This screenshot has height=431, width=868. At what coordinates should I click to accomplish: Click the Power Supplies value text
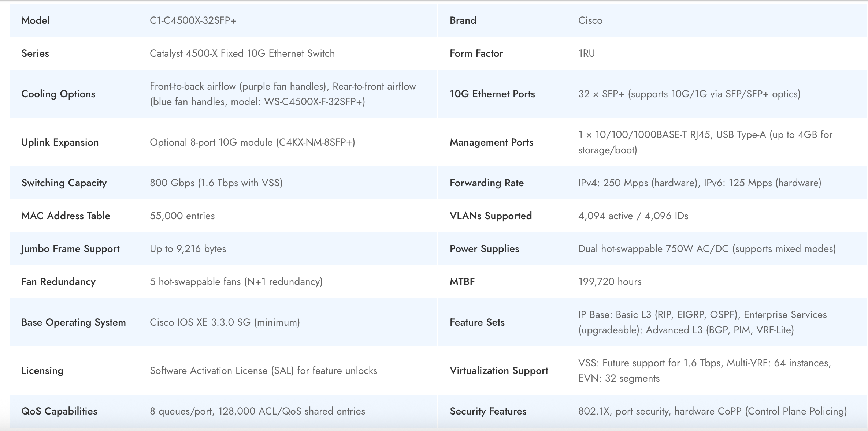tap(706, 249)
